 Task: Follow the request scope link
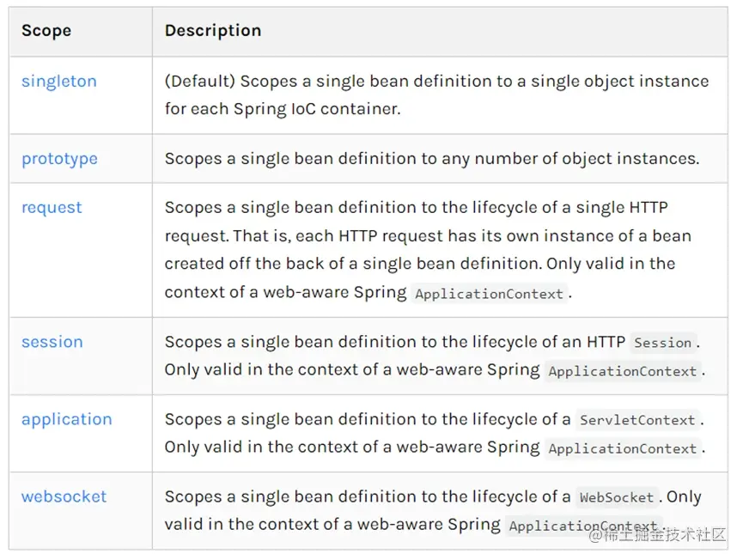52,208
